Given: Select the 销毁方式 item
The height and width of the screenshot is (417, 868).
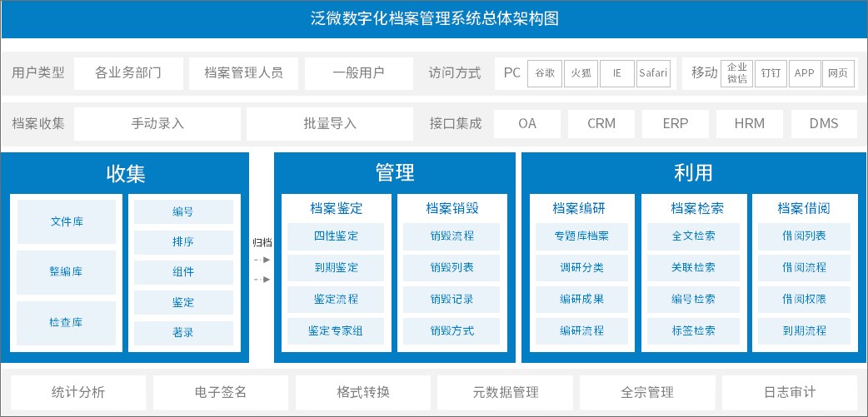Looking at the screenshot, I should click(451, 331).
